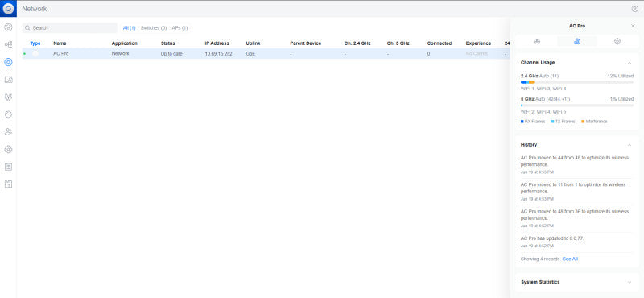Open the round sidebar icon beneath the pulse-line icon

(x=8, y=114)
